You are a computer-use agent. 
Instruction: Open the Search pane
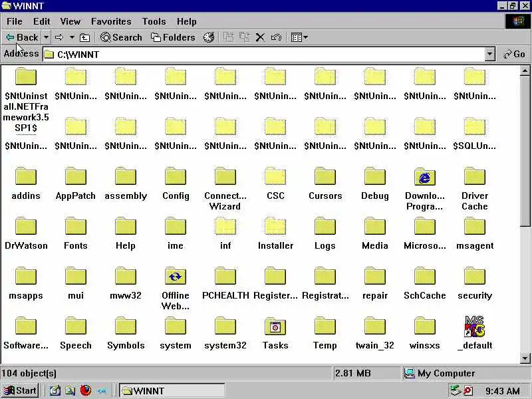pyautogui.click(x=121, y=37)
